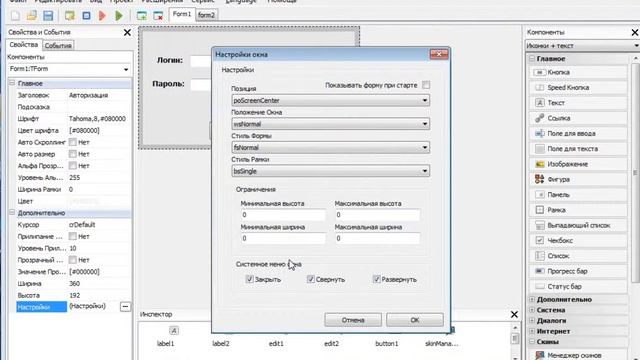640x360 pixels.
Task: Open the Иконки + текст view dropdown
Action: click(x=582, y=46)
